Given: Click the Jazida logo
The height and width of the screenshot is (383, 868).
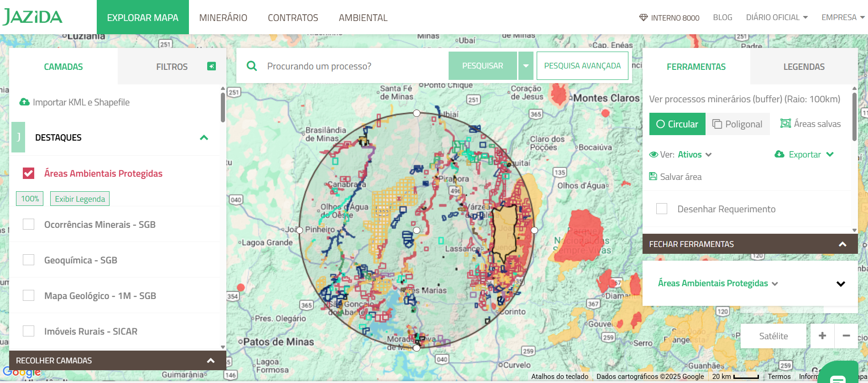Looking at the screenshot, I should coord(32,17).
